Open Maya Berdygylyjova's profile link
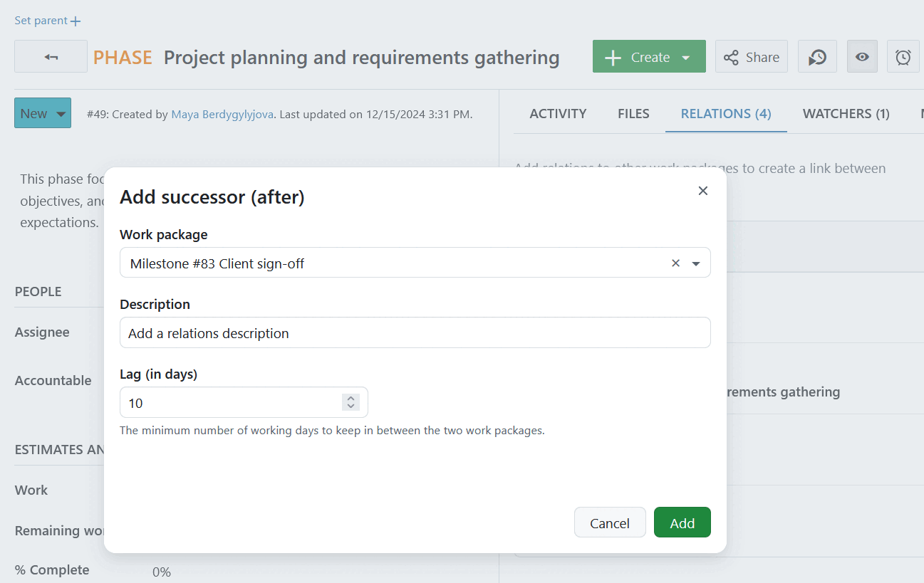 [x=222, y=113]
